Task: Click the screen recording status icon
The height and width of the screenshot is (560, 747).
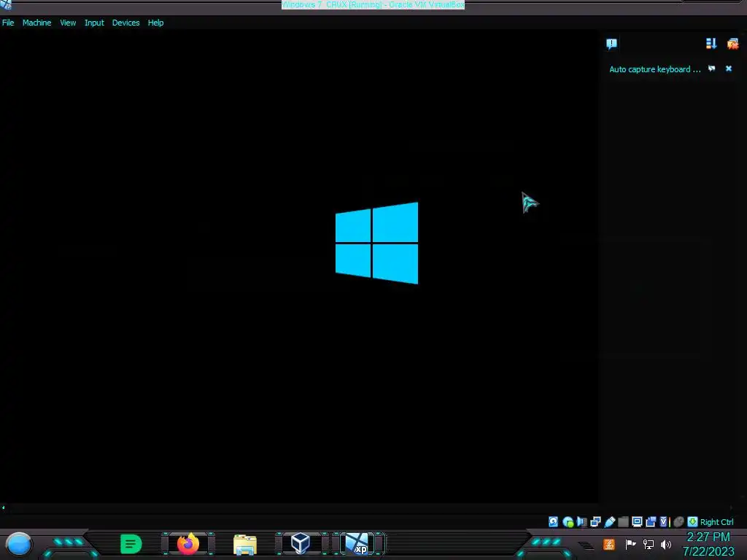Action: click(651, 522)
